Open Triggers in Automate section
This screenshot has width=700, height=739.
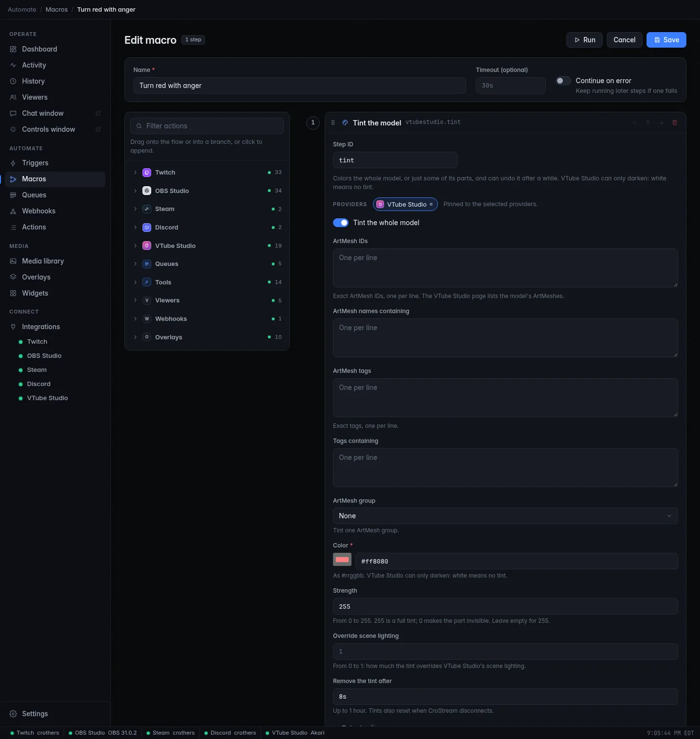pyautogui.click(x=55, y=163)
